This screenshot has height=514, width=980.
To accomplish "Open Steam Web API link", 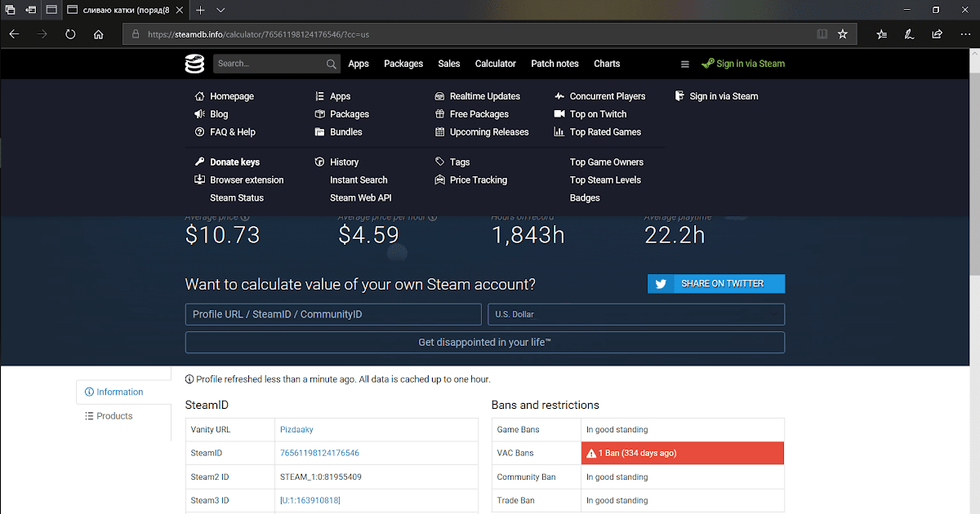I will [x=361, y=198].
